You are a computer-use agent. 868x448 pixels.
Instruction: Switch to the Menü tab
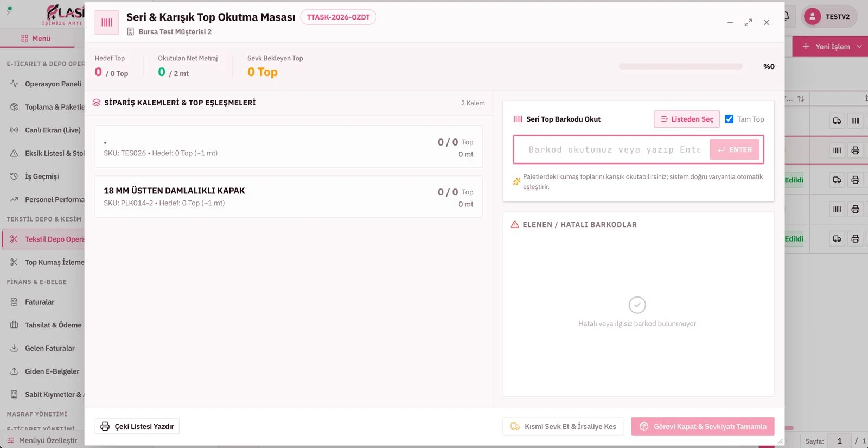[36, 39]
